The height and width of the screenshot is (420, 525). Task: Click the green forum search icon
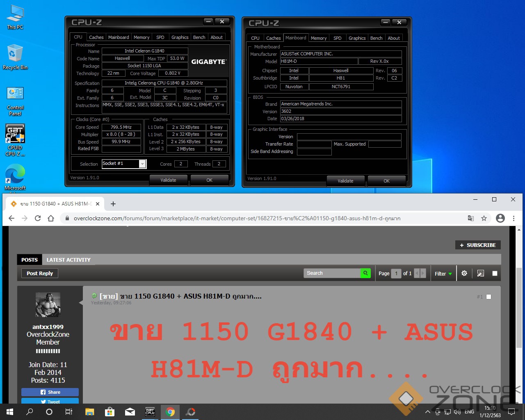[365, 273]
